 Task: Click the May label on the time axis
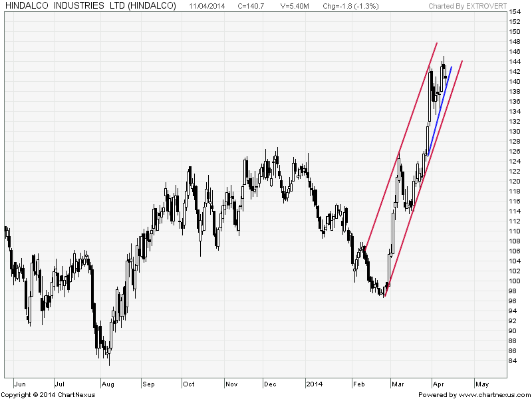[x=482, y=384]
